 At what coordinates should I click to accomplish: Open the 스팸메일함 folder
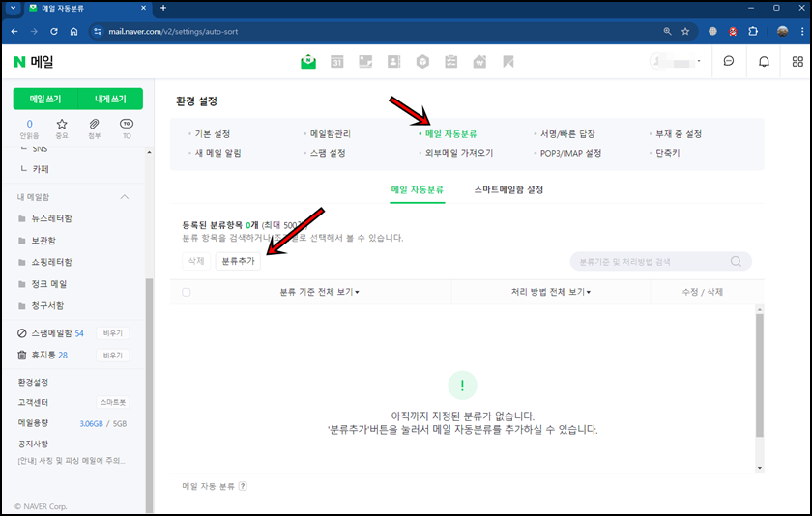tap(50, 333)
